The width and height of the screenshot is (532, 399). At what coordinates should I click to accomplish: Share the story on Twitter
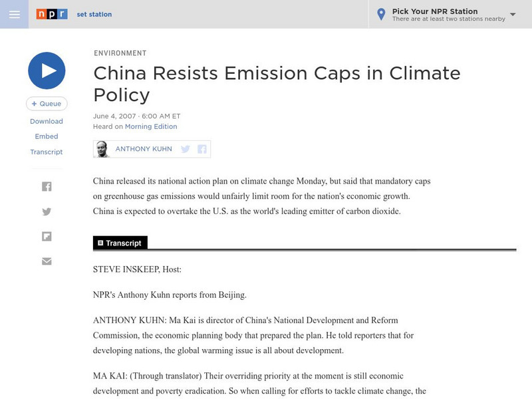(x=47, y=211)
